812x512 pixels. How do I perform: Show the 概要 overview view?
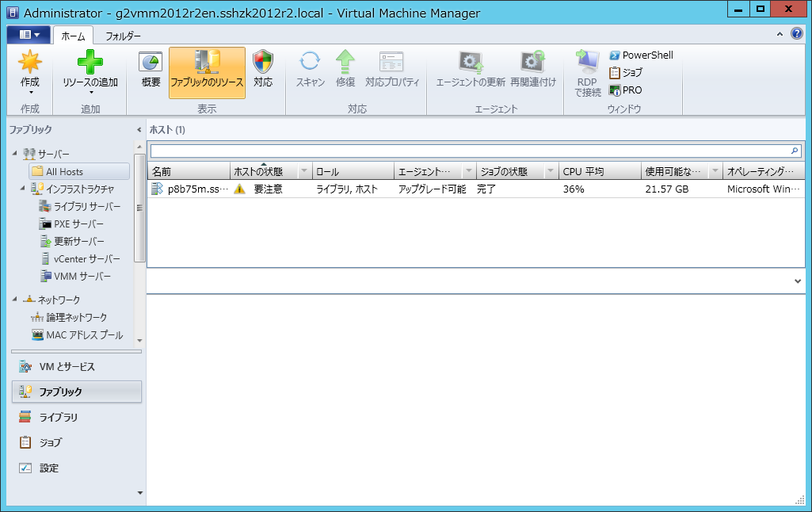pyautogui.click(x=151, y=71)
